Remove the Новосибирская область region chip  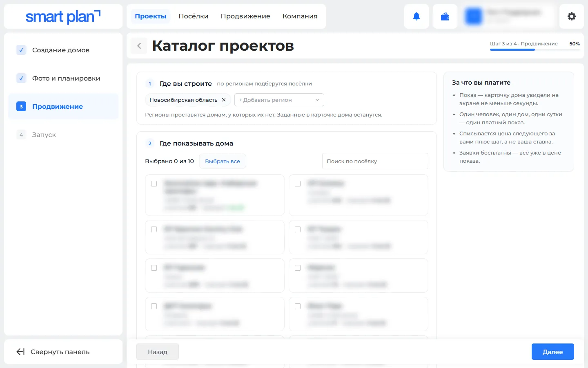[224, 100]
